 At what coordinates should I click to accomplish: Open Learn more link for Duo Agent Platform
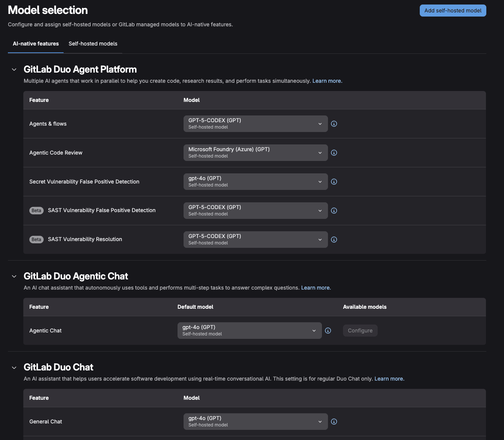tap(326, 81)
